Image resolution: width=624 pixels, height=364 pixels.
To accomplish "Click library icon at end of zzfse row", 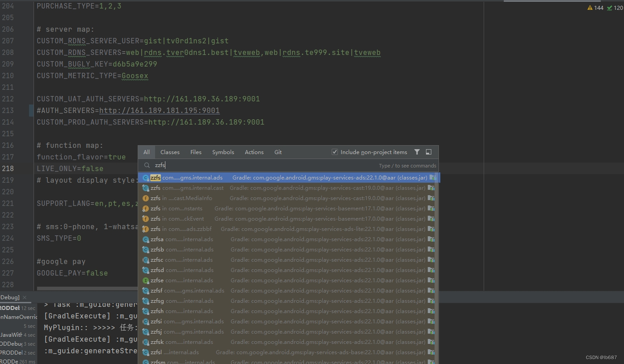I will pyautogui.click(x=431, y=280).
